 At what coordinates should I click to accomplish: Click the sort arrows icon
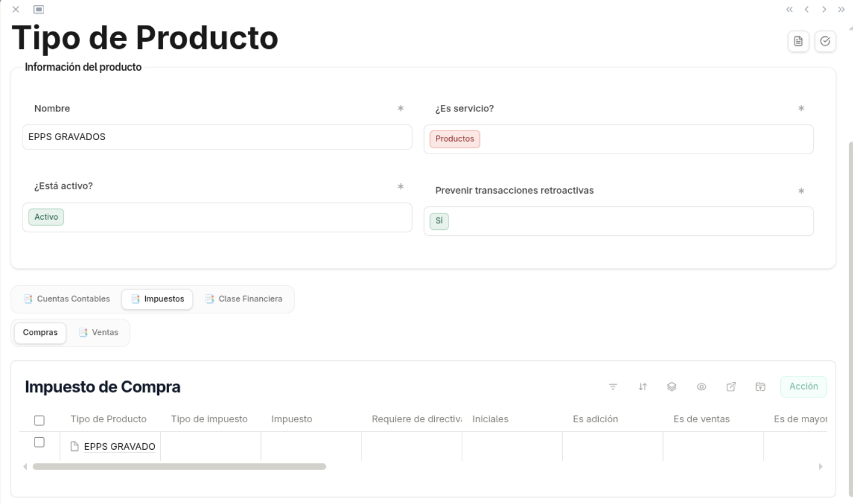pyautogui.click(x=642, y=387)
